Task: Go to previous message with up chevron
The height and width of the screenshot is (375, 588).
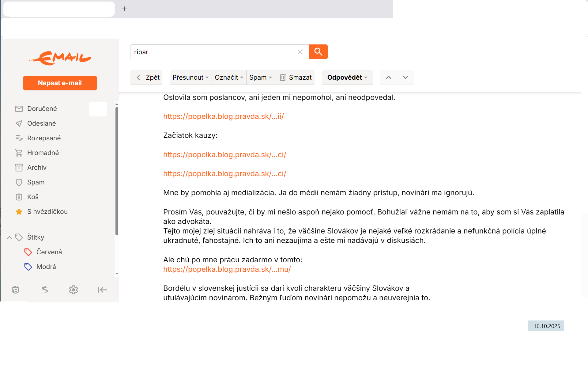Action: 388,78
